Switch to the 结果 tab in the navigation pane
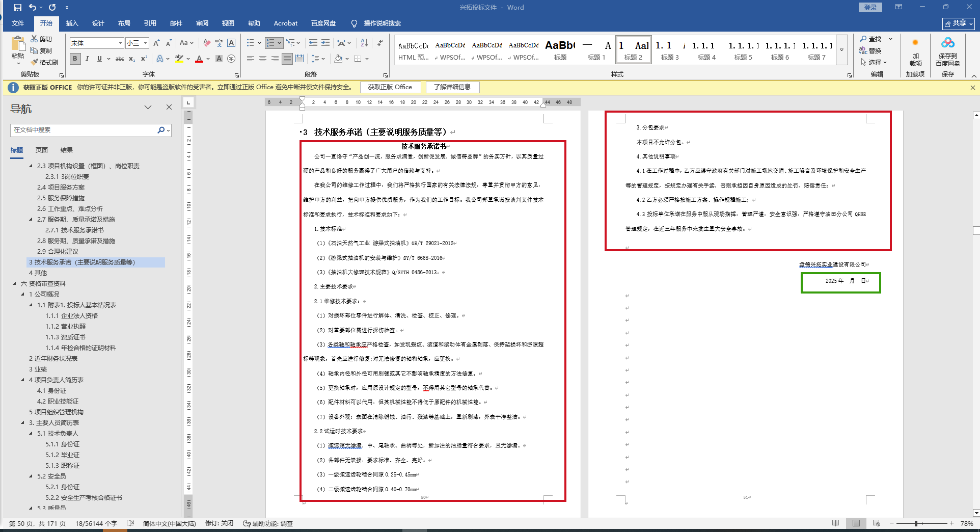The image size is (980, 532). click(x=67, y=150)
